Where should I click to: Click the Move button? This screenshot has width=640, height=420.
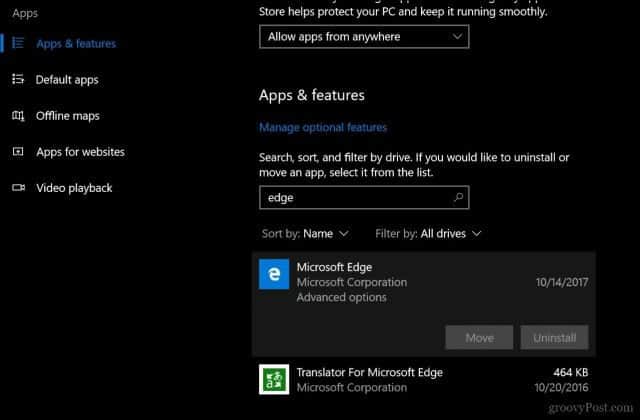point(479,338)
